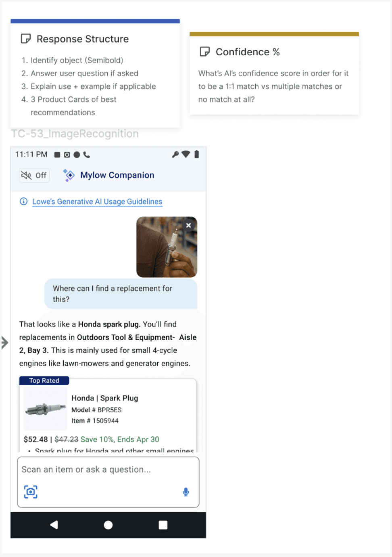Focus the Scan an item or ask field
The height and width of the screenshot is (557, 392).
pyautogui.click(x=108, y=482)
